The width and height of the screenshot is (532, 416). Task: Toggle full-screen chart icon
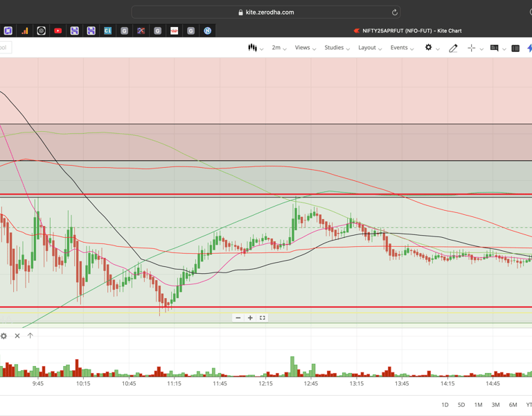263,318
